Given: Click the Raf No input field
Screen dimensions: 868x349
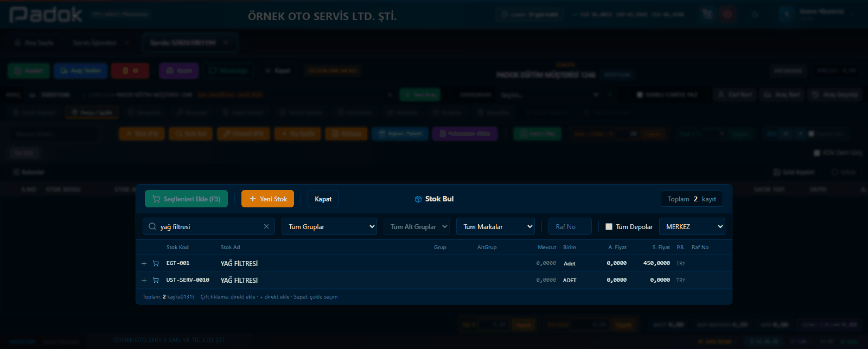Looking at the screenshot, I should (x=570, y=226).
